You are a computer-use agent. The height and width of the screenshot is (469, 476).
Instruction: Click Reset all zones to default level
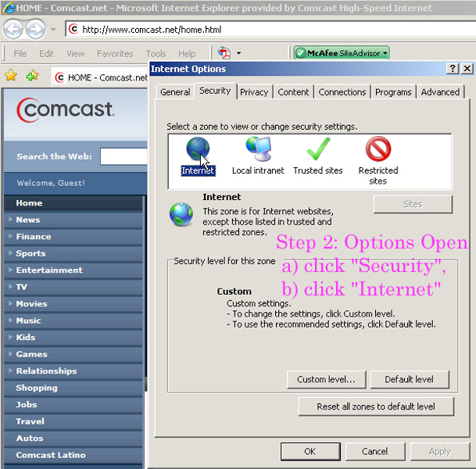tap(376, 406)
